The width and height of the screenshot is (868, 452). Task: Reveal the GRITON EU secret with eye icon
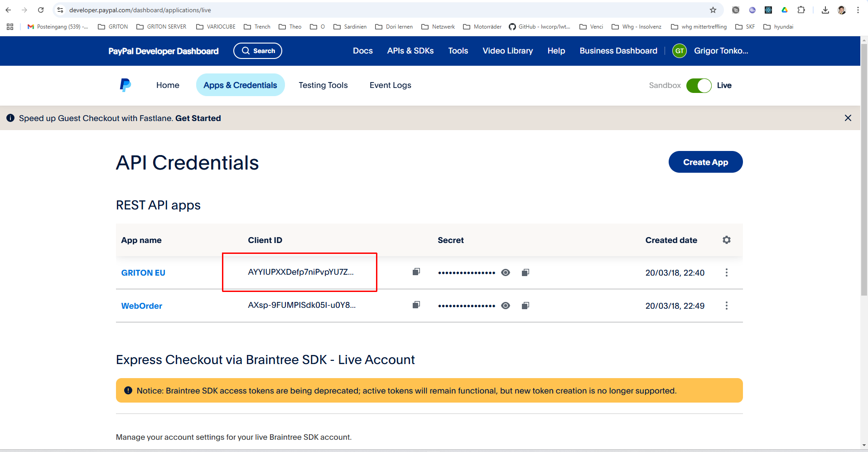506,272
